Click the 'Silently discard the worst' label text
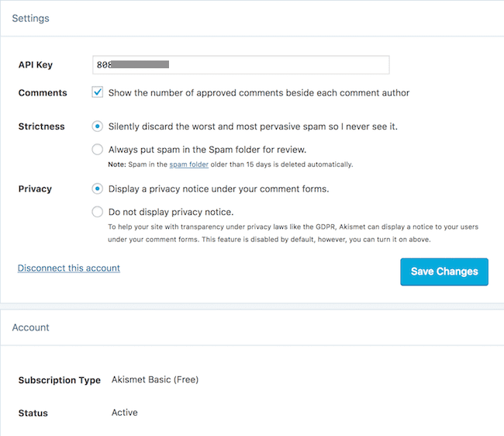 pyautogui.click(x=253, y=126)
